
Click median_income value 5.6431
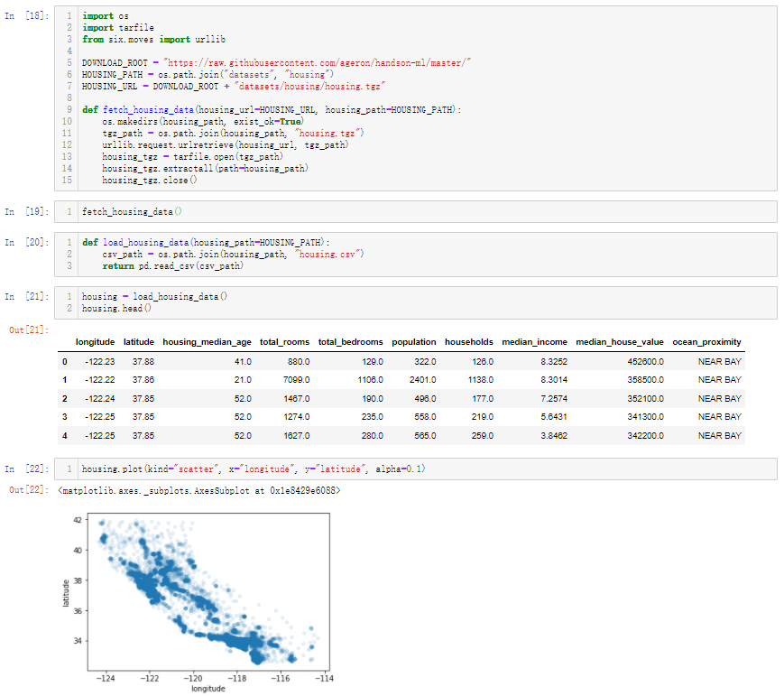(x=554, y=417)
